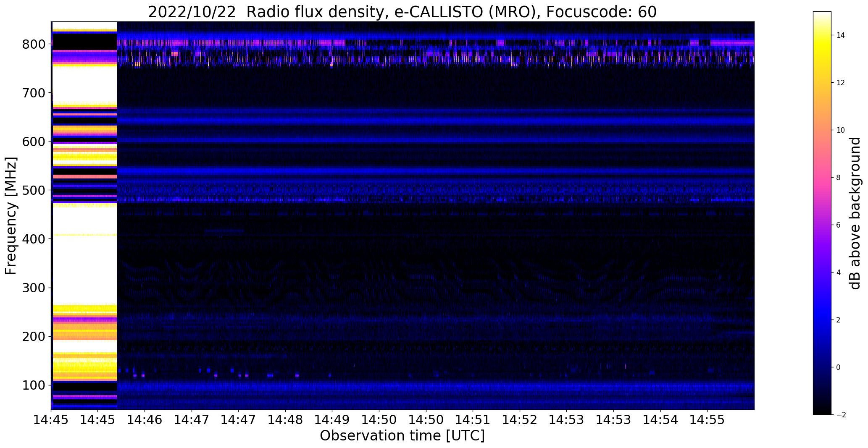The height and width of the screenshot is (448, 868).
Task: Click the colorbar tick label 0
Action: [839, 367]
